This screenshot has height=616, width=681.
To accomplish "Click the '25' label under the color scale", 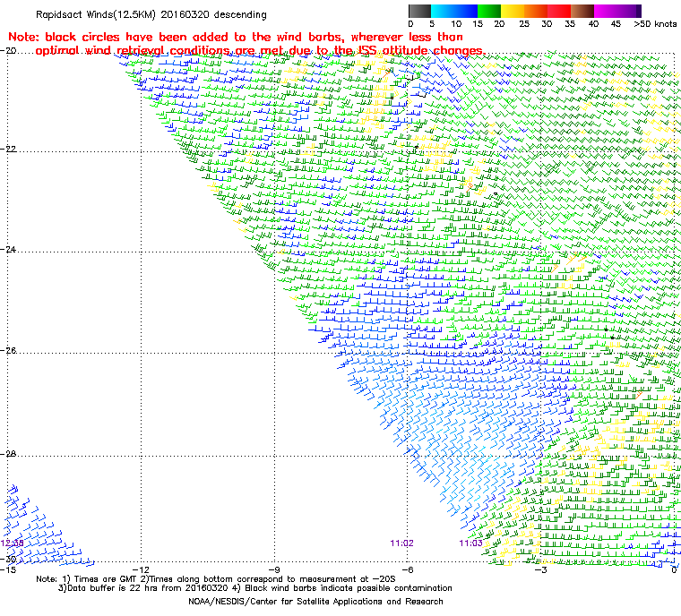I will tap(524, 24).
